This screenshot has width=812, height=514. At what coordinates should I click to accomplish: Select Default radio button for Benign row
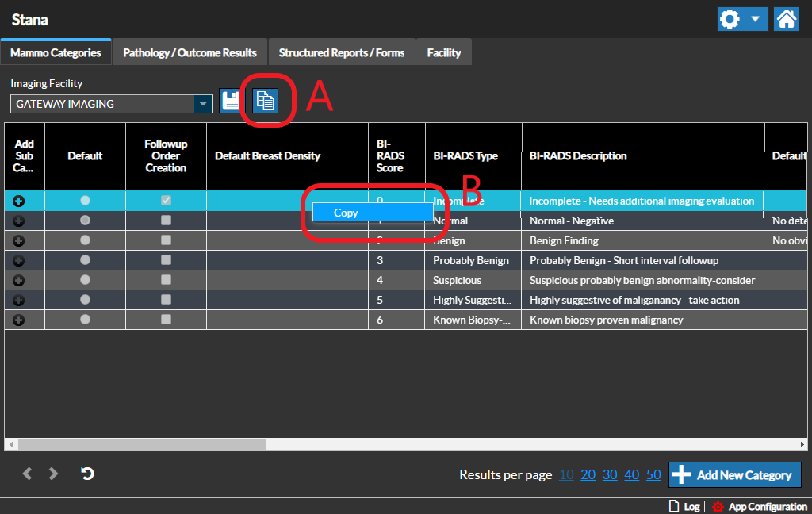[85, 240]
